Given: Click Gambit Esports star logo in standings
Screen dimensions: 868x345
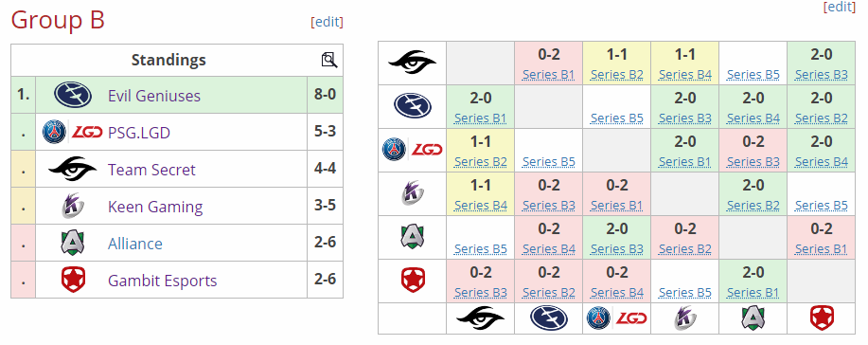Looking at the screenshot, I should coord(73,281).
